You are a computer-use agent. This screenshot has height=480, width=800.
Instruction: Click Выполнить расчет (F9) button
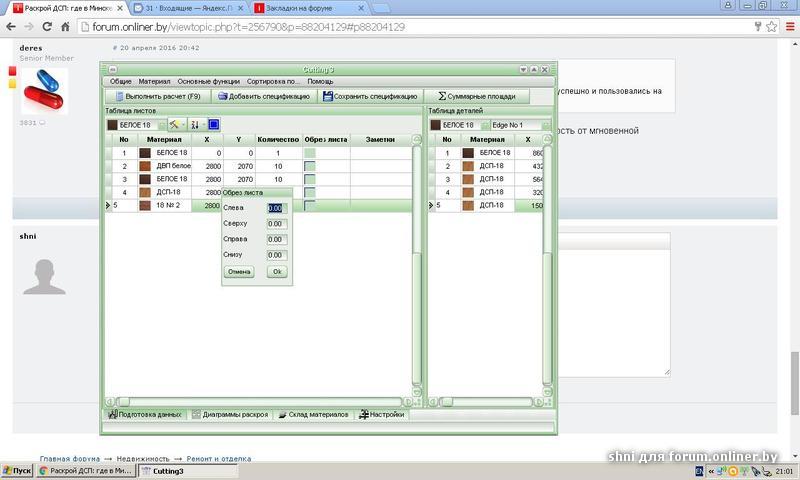158,96
